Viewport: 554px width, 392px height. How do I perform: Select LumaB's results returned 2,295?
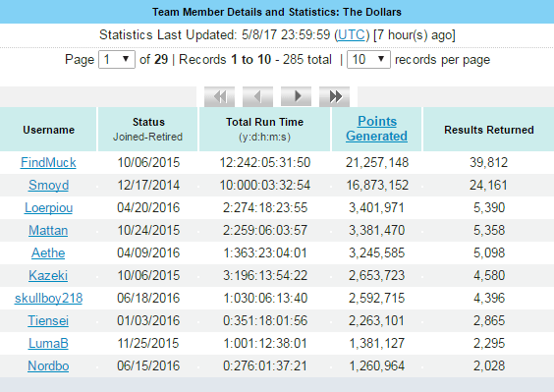pos(489,344)
